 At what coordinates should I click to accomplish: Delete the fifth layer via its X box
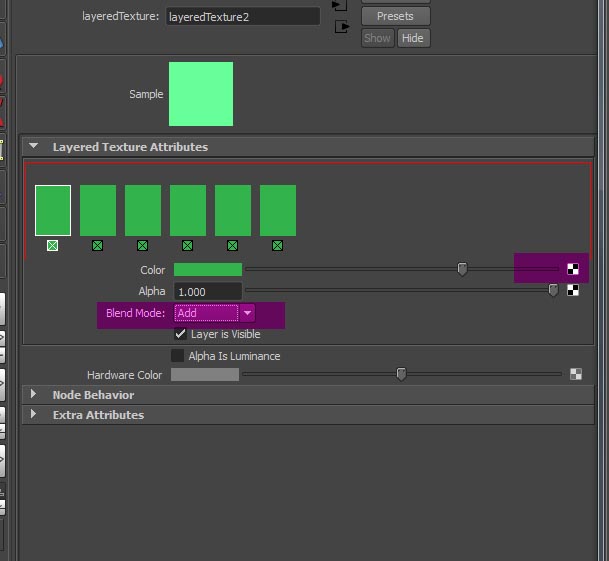pyautogui.click(x=232, y=246)
